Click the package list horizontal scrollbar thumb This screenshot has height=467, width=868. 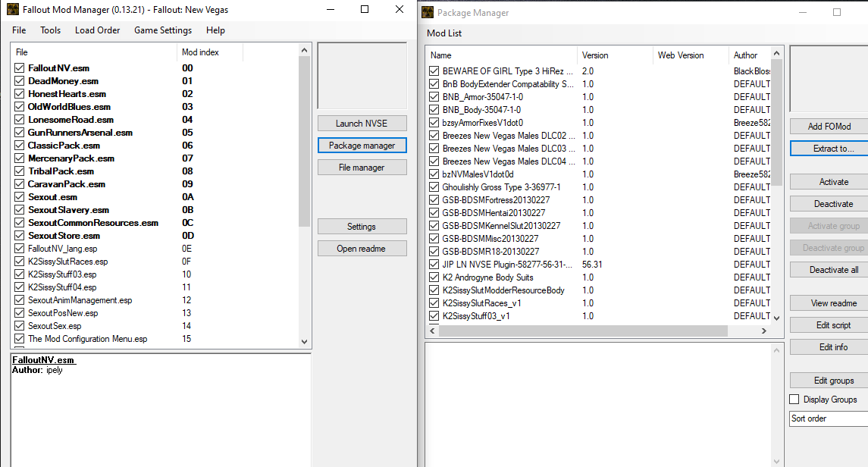click(x=583, y=331)
